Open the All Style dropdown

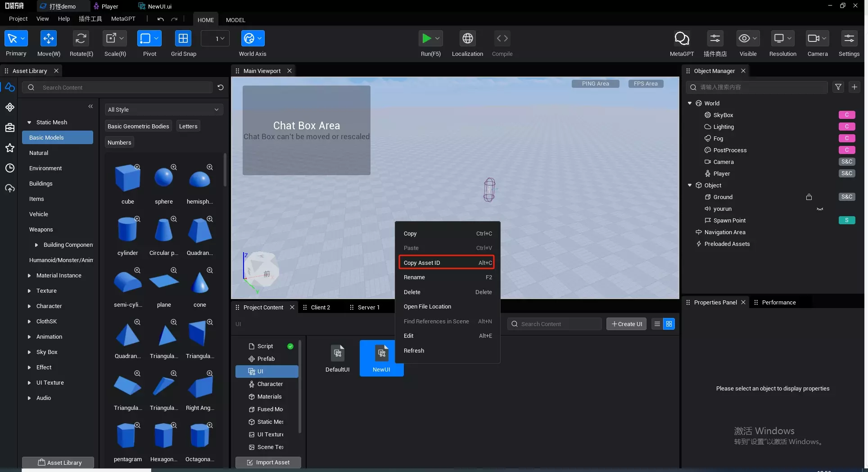point(164,109)
